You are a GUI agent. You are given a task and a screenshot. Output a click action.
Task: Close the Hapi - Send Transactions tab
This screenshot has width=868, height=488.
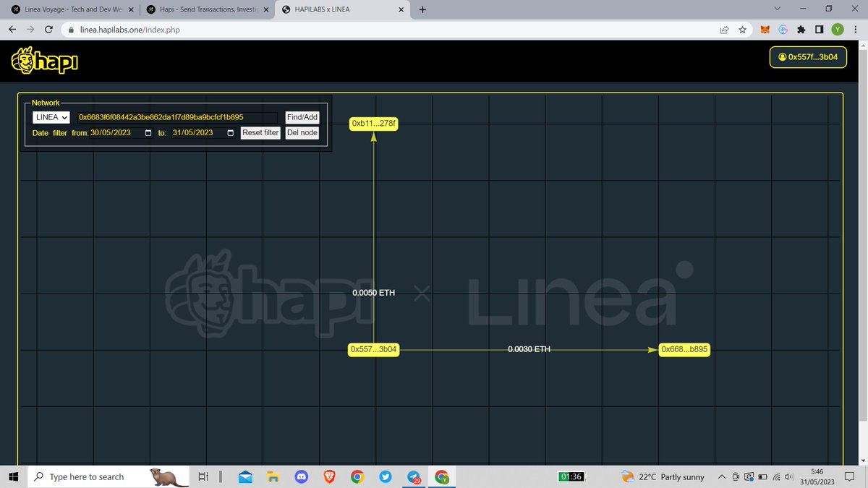[x=265, y=9]
